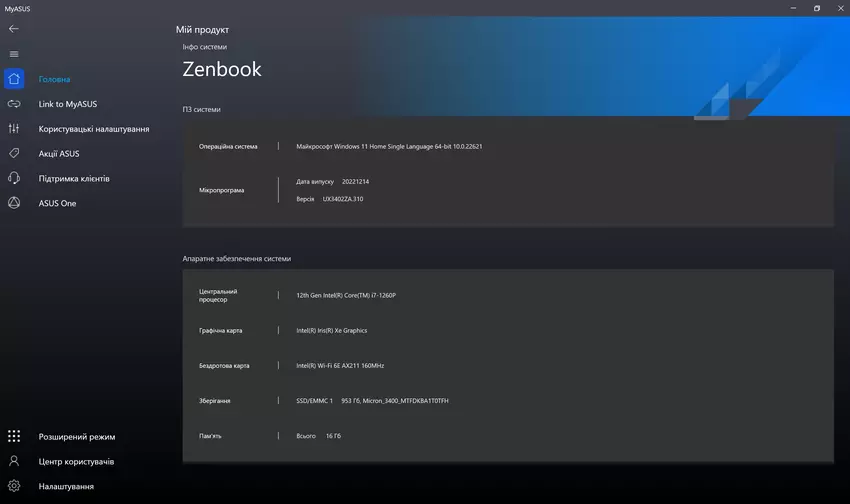Screen dimensions: 850x504
Task: Open the Акції ASUS section
Action: pyautogui.click(x=59, y=154)
